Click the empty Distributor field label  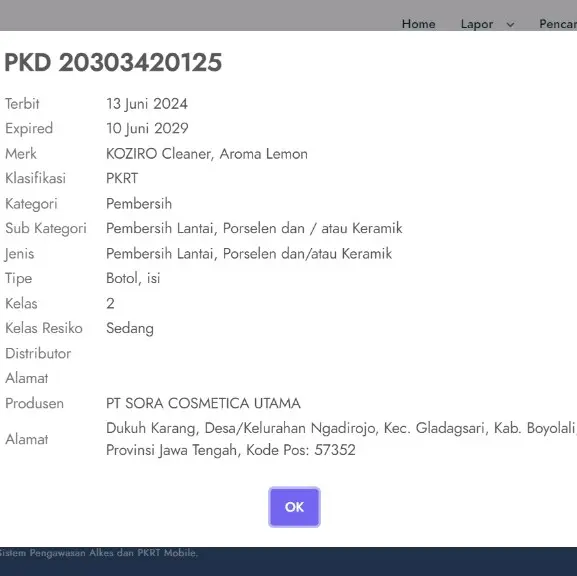(x=38, y=353)
